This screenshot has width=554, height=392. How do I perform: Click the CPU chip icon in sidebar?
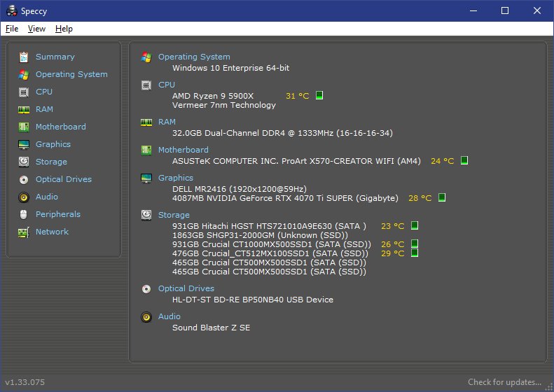pos(24,92)
